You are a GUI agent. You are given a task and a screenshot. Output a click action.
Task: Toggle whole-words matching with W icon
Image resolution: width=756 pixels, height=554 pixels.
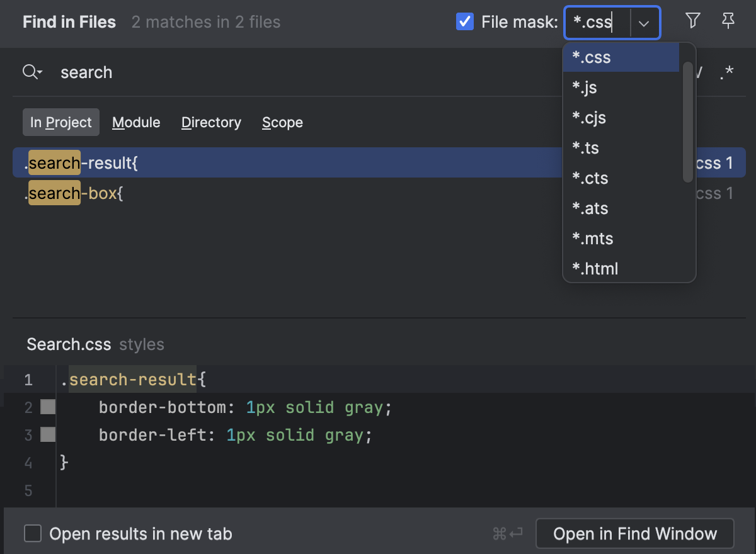click(x=698, y=72)
